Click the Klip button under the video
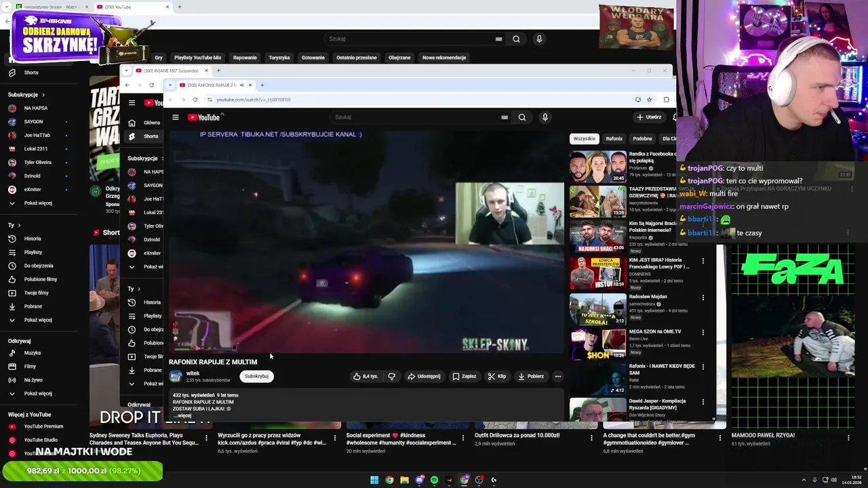Viewport: 868px width, 488px height. pyautogui.click(x=497, y=376)
